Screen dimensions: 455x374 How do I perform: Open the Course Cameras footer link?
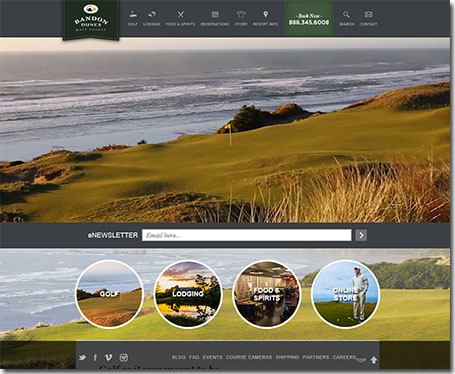pyautogui.click(x=249, y=357)
